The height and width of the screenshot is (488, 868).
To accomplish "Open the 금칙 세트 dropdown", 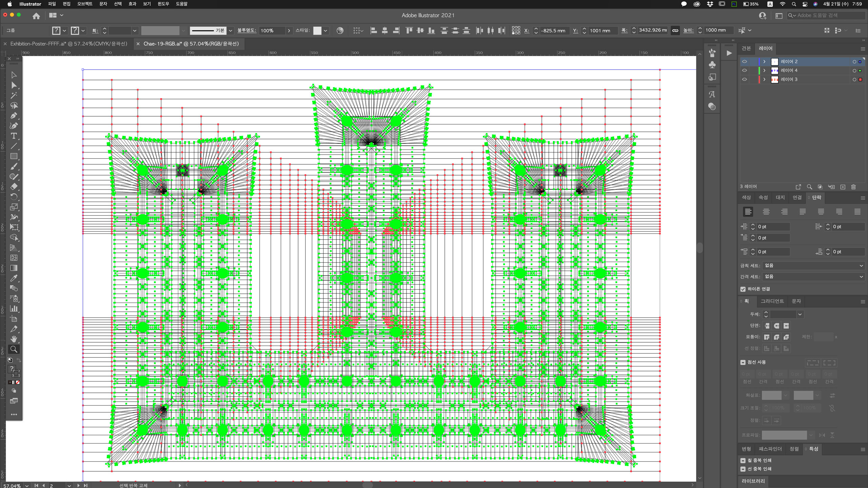I will click(813, 265).
